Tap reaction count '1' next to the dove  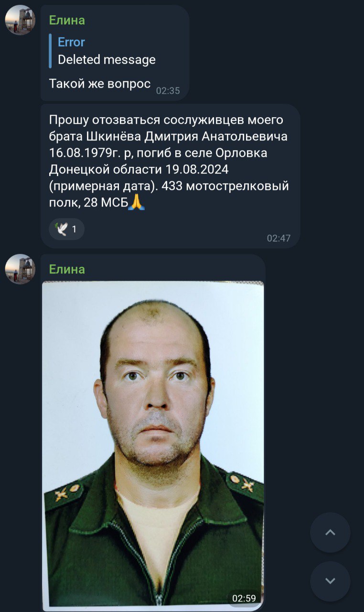tap(74, 229)
